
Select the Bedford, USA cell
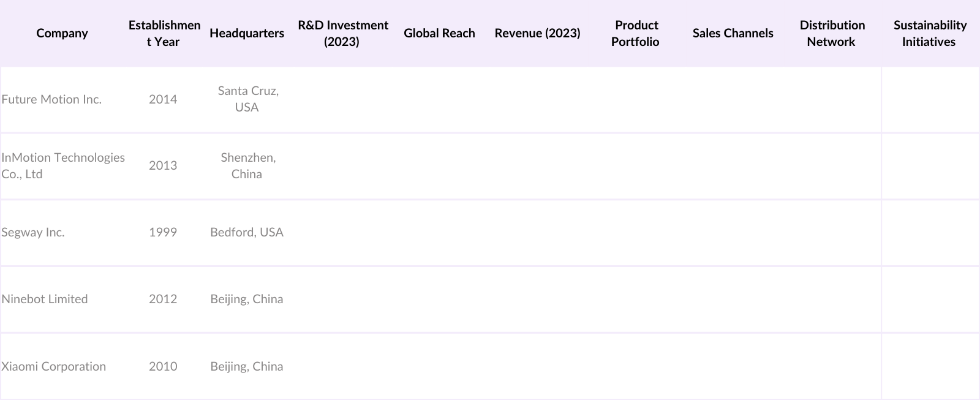pyautogui.click(x=247, y=232)
